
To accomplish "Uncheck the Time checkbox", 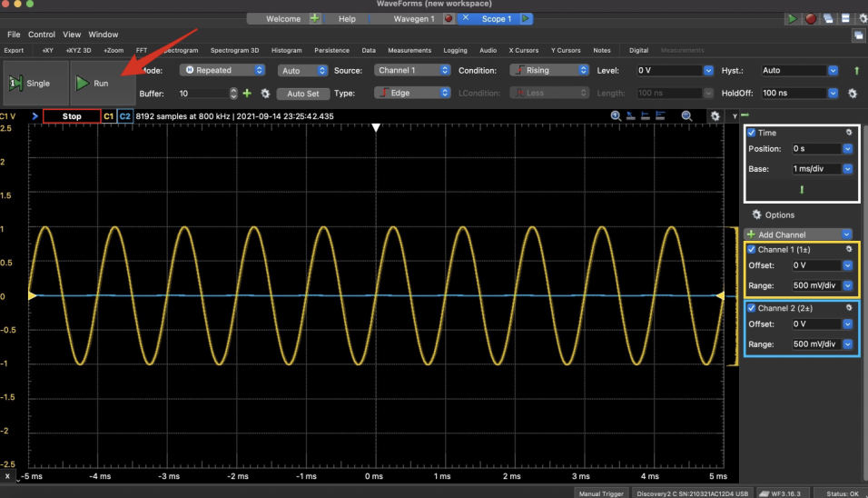I will (751, 133).
